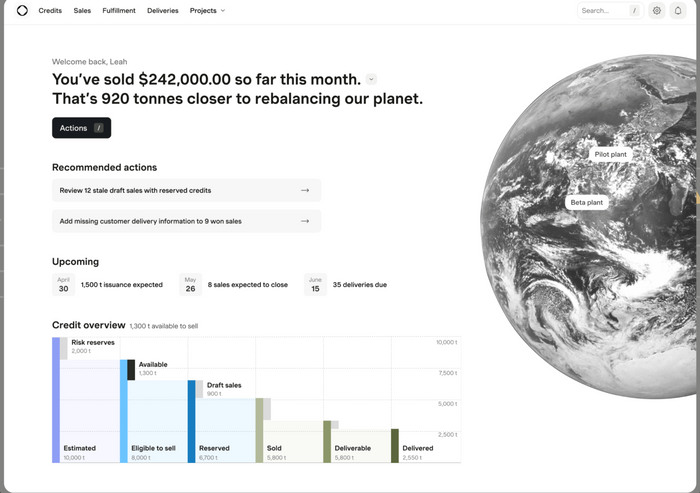Click arrow icon on stale draft sales row
The image size is (700, 493).
(305, 190)
